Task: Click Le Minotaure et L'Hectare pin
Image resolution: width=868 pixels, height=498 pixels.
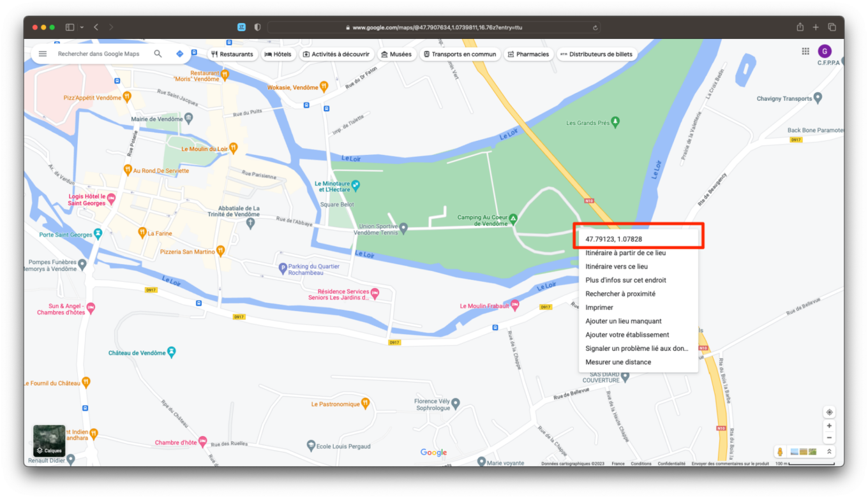Action: 356,186
